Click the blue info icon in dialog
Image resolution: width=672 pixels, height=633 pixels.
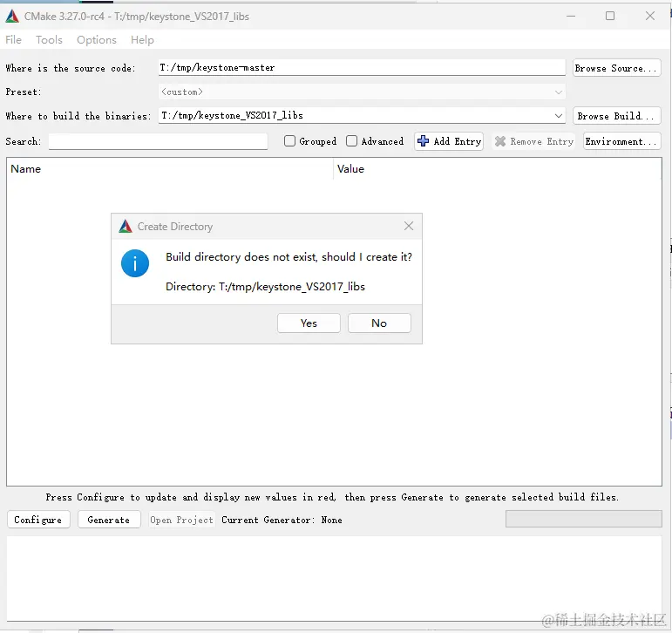[135, 263]
